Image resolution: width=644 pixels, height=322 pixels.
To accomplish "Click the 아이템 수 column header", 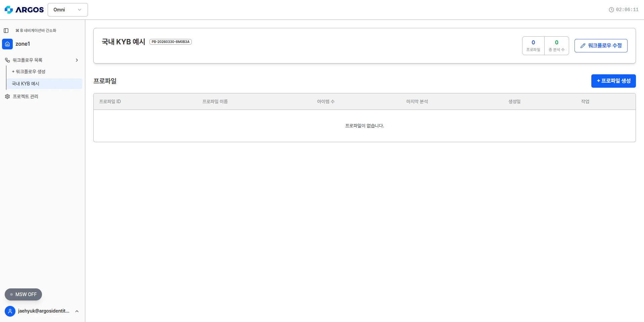I will [x=326, y=102].
